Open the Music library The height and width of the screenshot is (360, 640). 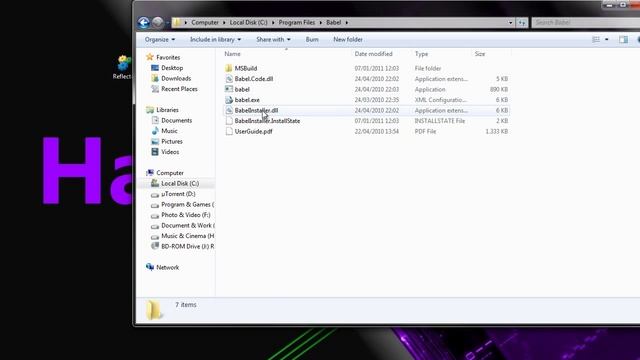pyautogui.click(x=169, y=131)
